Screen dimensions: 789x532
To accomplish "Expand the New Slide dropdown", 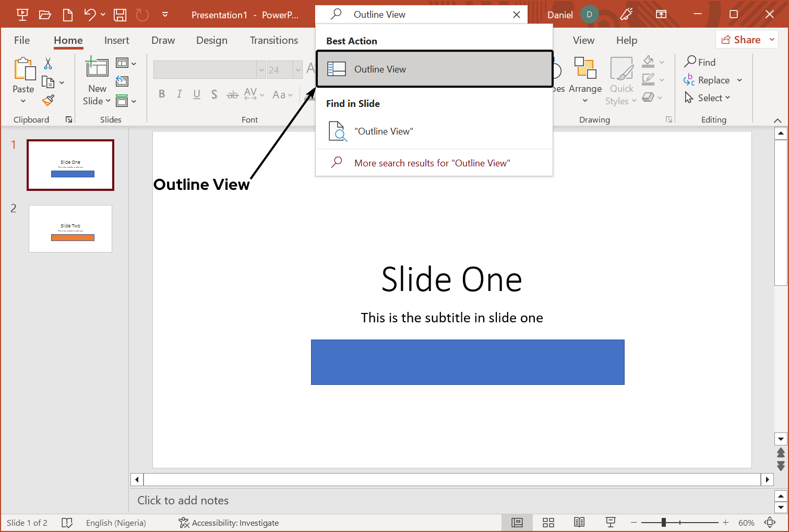I will [97, 101].
